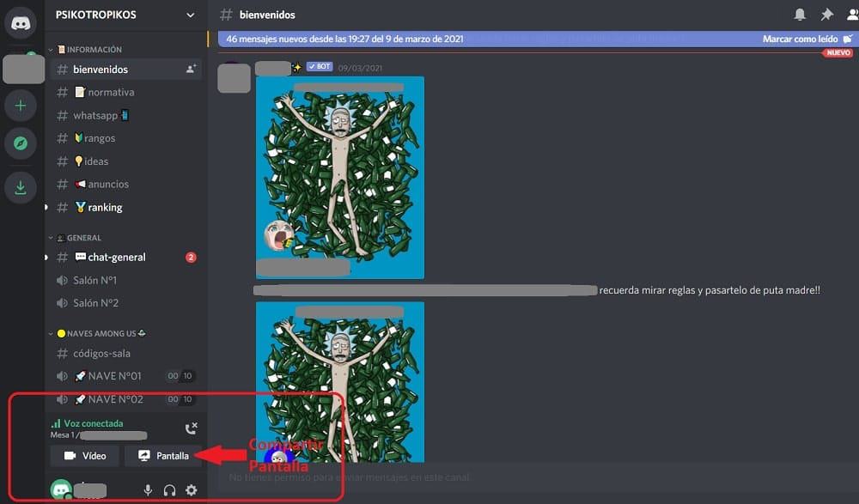Open the first Rick welcome image
Viewport: 859px width, 504px height.
coord(340,178)
